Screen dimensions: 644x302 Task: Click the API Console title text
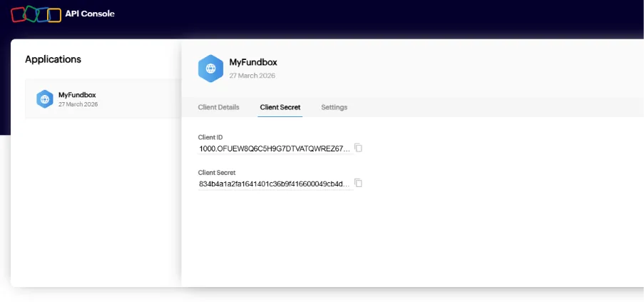pos(90,14)
